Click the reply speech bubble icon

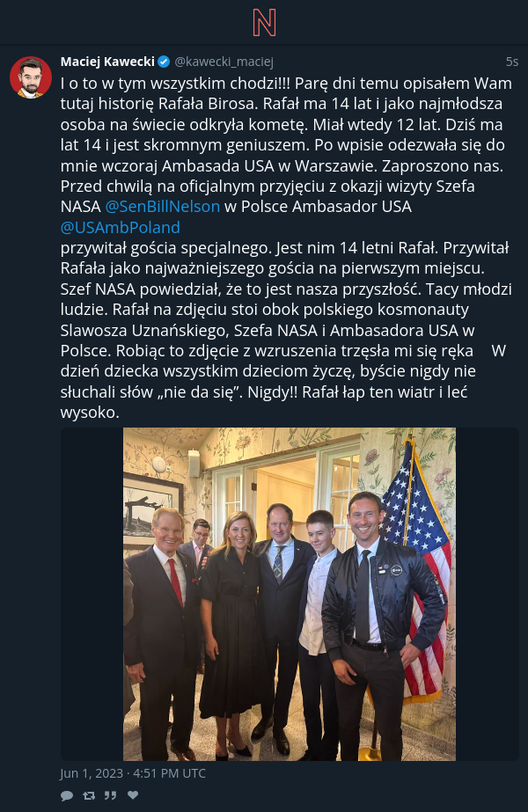tap(67, 795)
